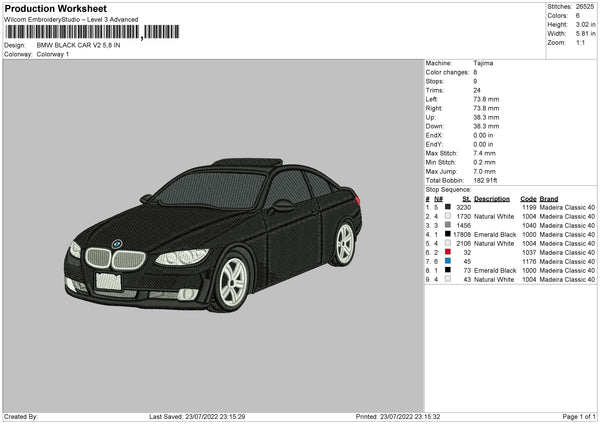Viewport: 600px width, 424px height.
Task: Click the 'St.' column header
Action: pos(466,199)
